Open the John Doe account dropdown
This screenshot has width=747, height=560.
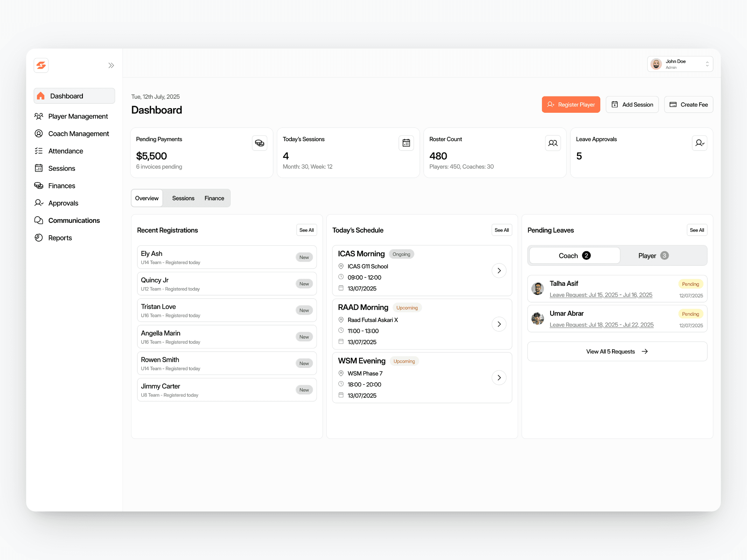point(680,64)
